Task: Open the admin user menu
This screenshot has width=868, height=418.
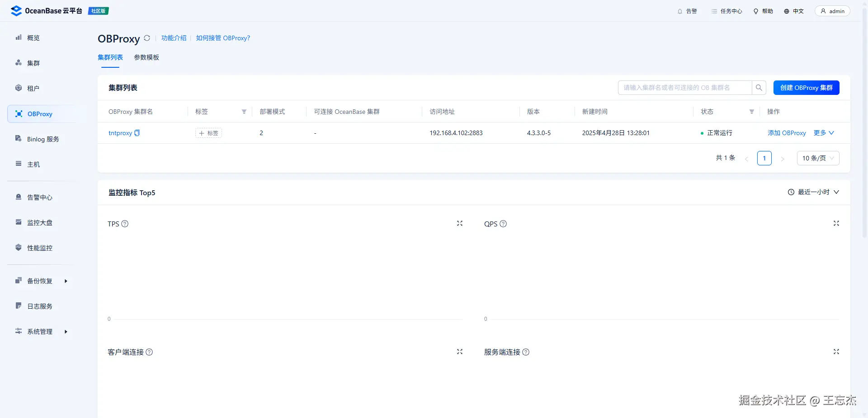Action: click(832, 11)
